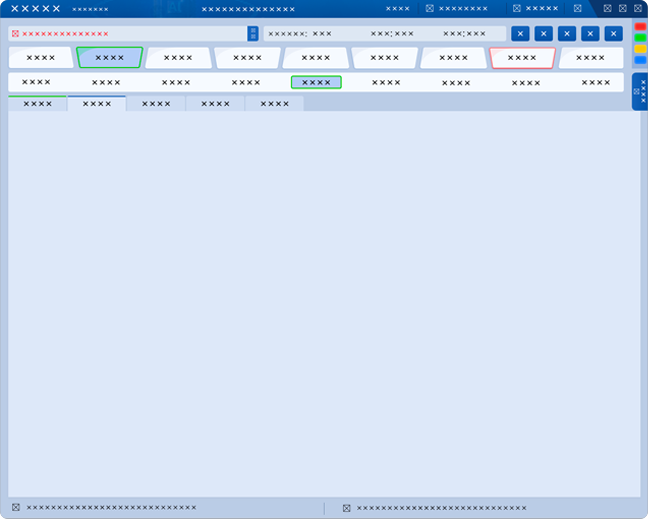
Task: Pick the green color swatch
Action: click(x=640, y=38)
